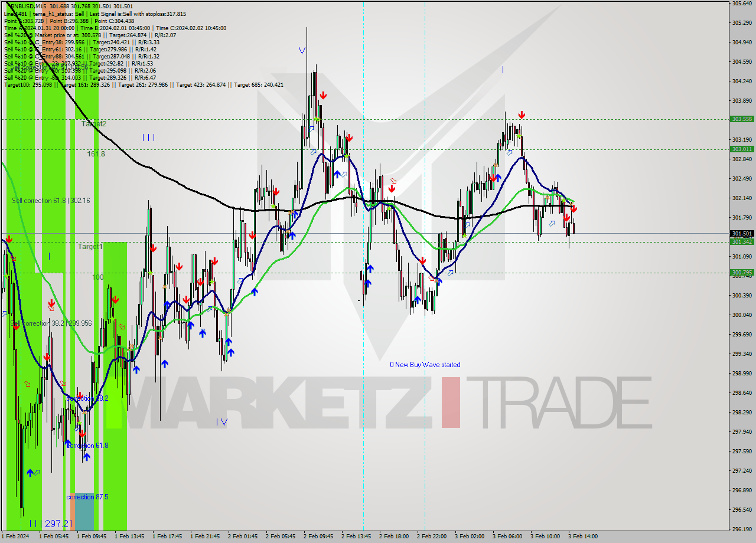Click 'Sell correction 61.8 | 302.16' label
The image size is (756, 543).
point(51,201)
